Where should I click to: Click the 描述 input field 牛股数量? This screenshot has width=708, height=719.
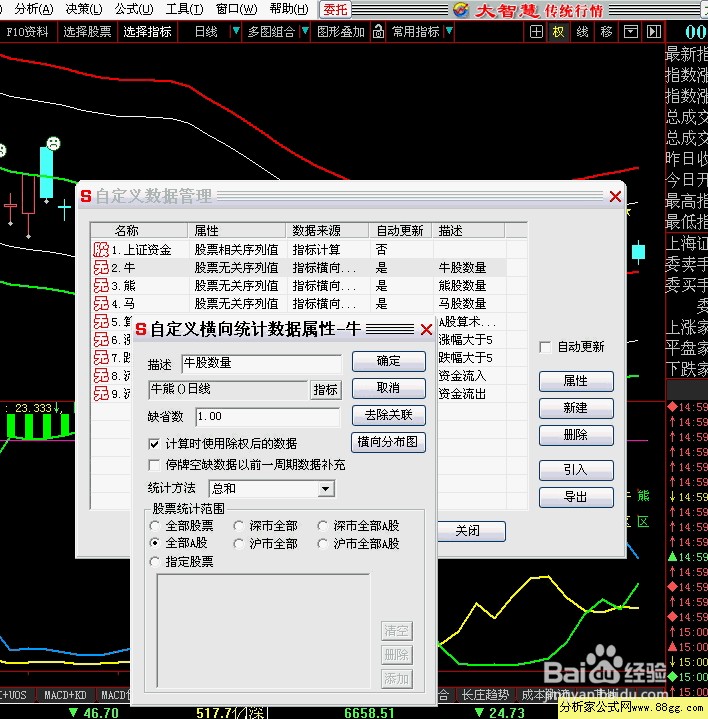click(x=261, y=364)
